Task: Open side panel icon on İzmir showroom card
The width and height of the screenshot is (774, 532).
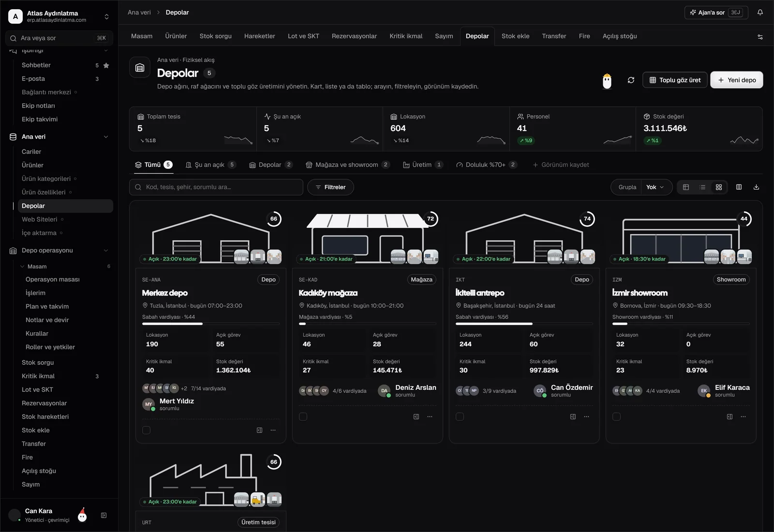Action: pyautogui.click(x=729, y=416)
